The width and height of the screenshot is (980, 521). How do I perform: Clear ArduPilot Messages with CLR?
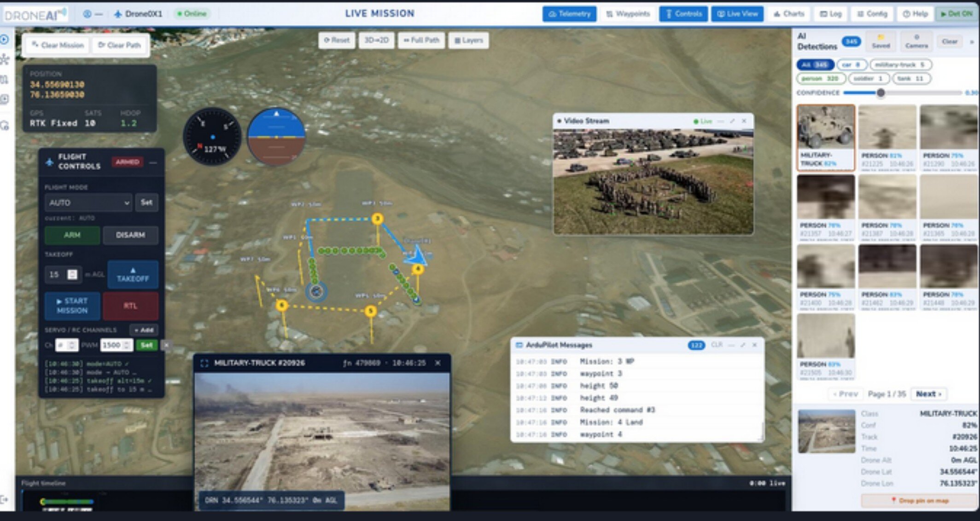[x=717, y=345]
